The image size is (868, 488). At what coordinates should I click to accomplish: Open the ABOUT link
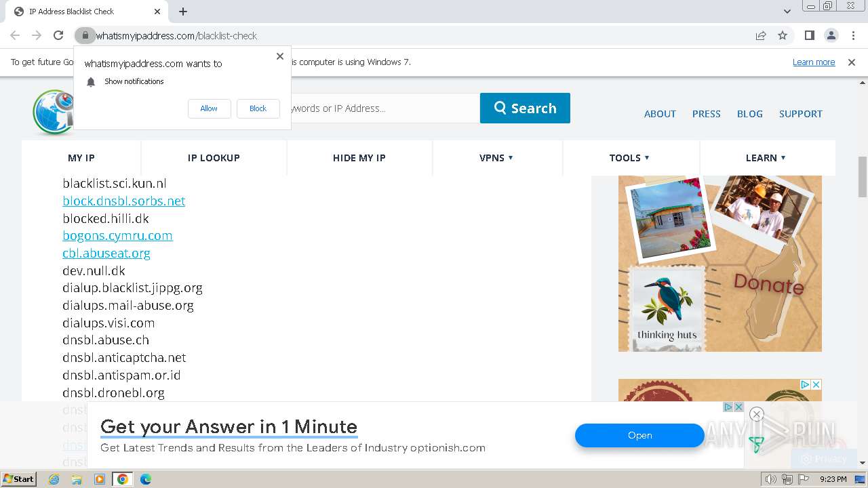point(660,114)
